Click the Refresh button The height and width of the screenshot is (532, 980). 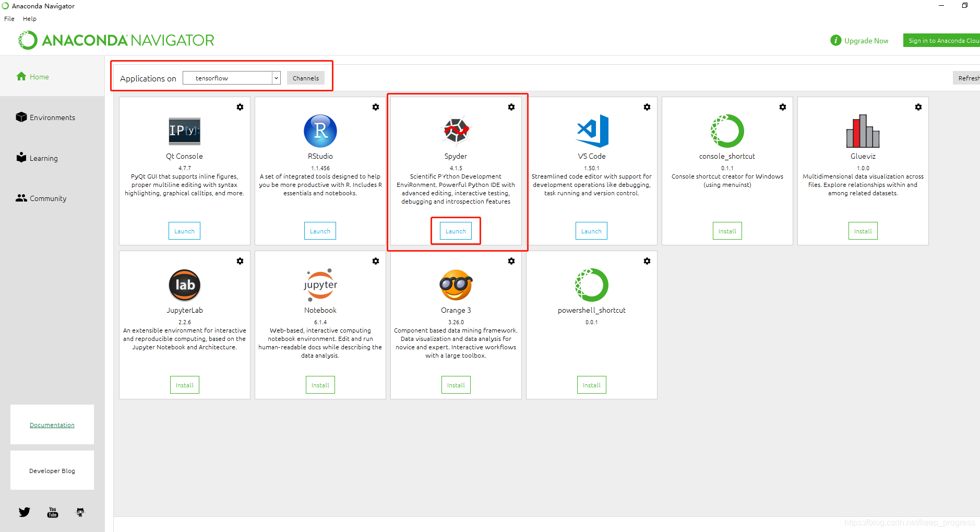coord(966,78)
